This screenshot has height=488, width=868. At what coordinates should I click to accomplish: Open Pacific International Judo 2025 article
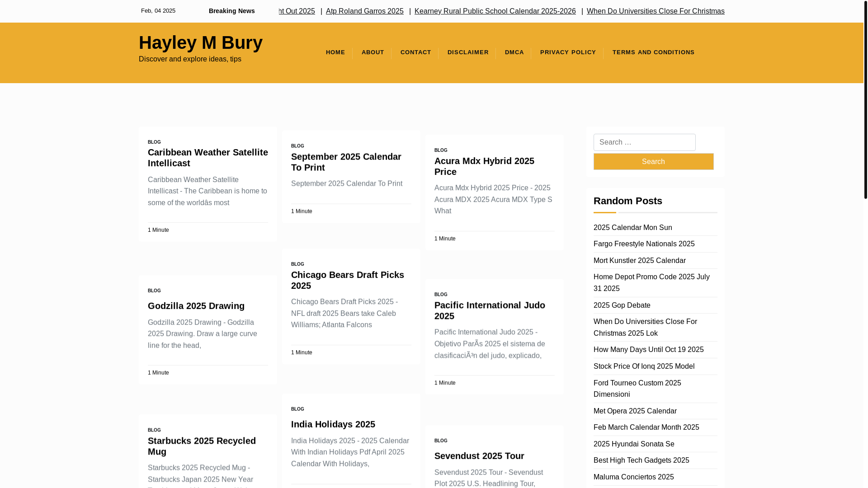point(490,310)
